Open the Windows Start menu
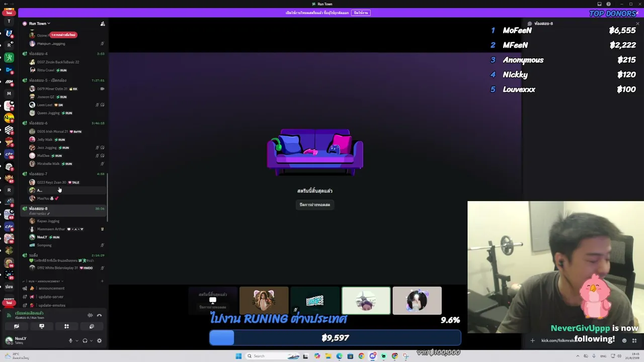The image size is (644, 362). [x=238, y=356]
